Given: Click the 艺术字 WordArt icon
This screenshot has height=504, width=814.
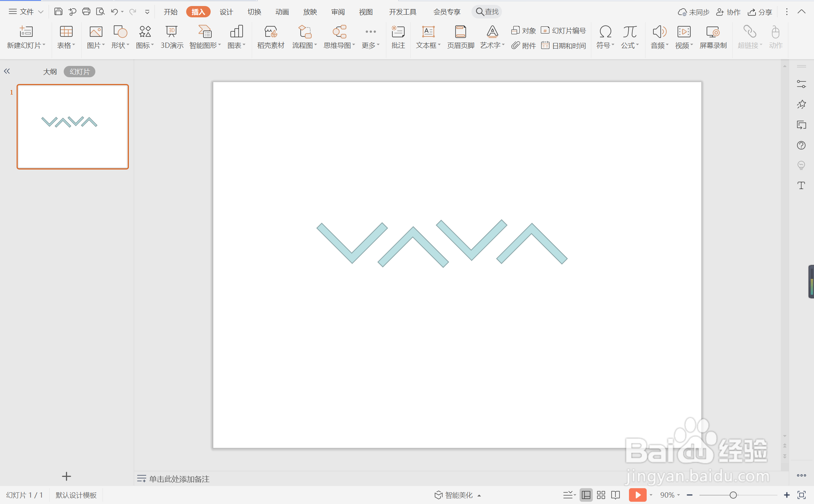Looking at the screenshot, I should point(492,32).
